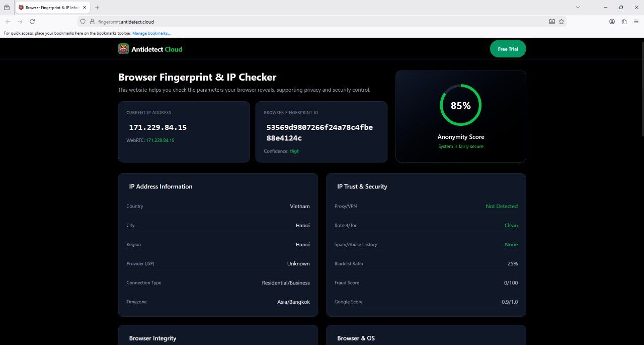Focus the address bar URL field
Screen dimensions: 644x345
pyautogui.click(x=322, y=22)
